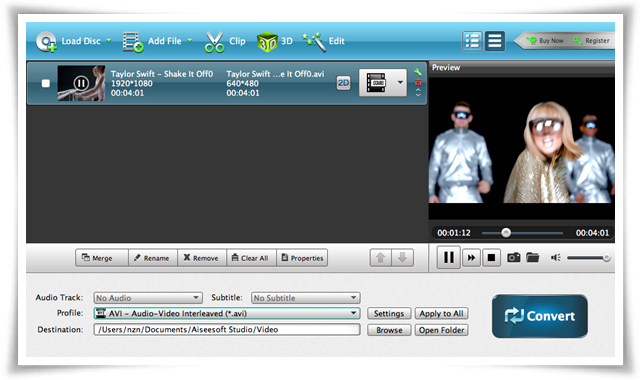Click the Add File filmstrip icon
Viewport: 640px width, 380px height.
(x=133, y=42)
